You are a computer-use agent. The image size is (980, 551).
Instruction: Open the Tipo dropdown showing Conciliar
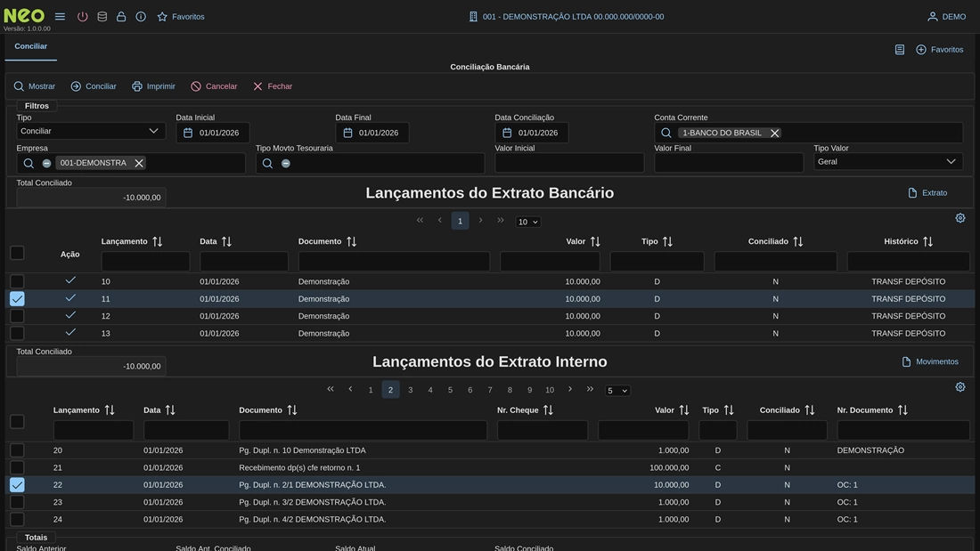(x=91, y=131)
